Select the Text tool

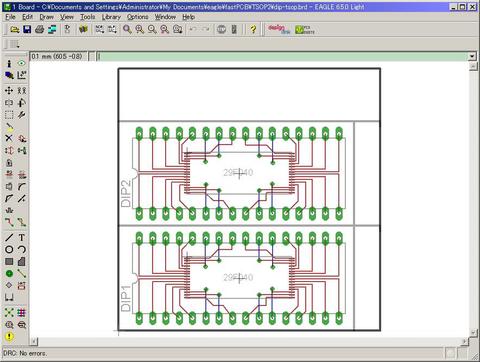[x=22, y=237]
